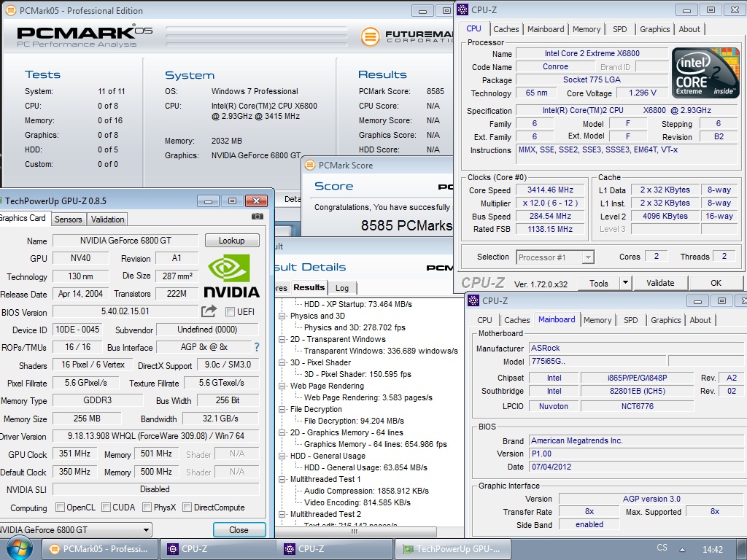Click the Windows Start orb
This screenshot has height=560, width=747.
tap(19, 548)
